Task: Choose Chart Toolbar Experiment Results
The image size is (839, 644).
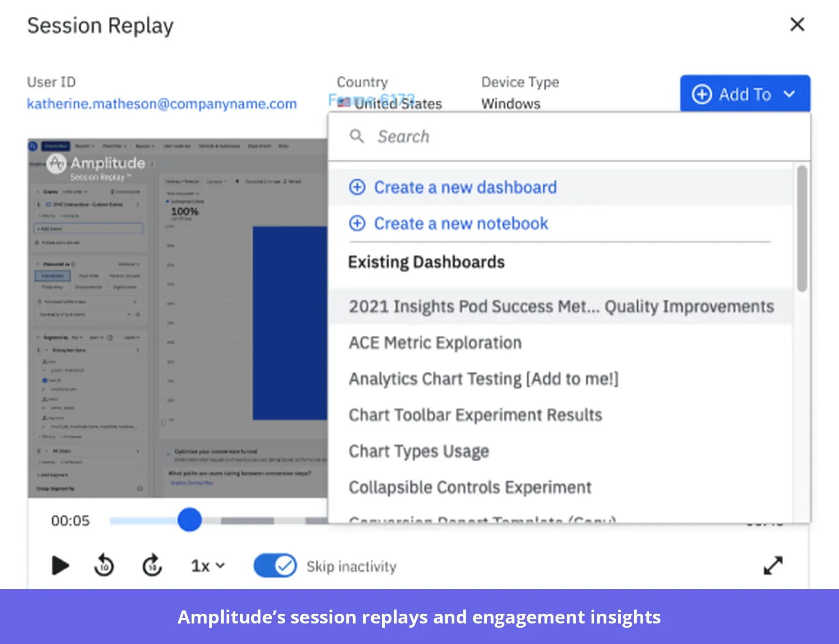Action: [x=561, y=415]
